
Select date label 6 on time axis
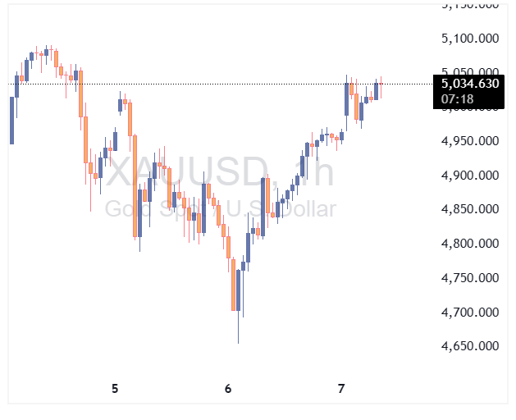pyautogui.click(x=229, y=388)
